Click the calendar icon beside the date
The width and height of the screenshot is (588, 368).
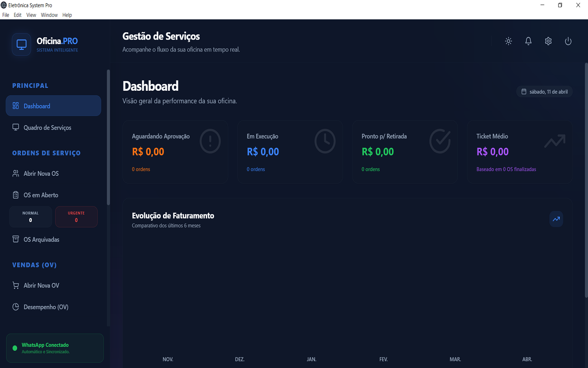pos(524,92)
